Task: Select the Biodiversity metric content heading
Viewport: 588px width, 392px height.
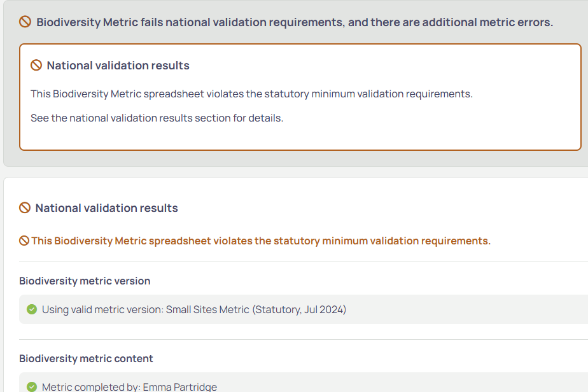Action: [87, 359]
